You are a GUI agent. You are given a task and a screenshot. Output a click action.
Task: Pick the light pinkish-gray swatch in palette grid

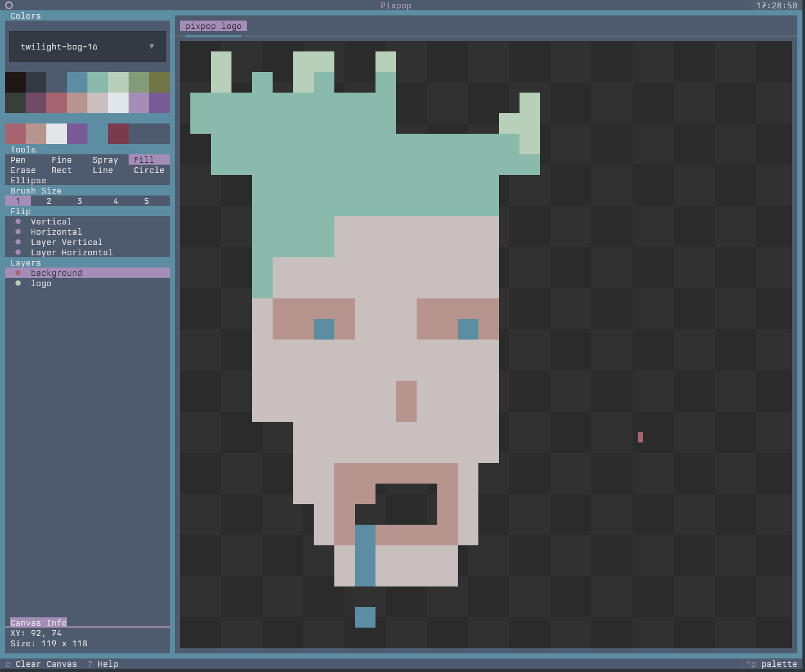[98, 103]
